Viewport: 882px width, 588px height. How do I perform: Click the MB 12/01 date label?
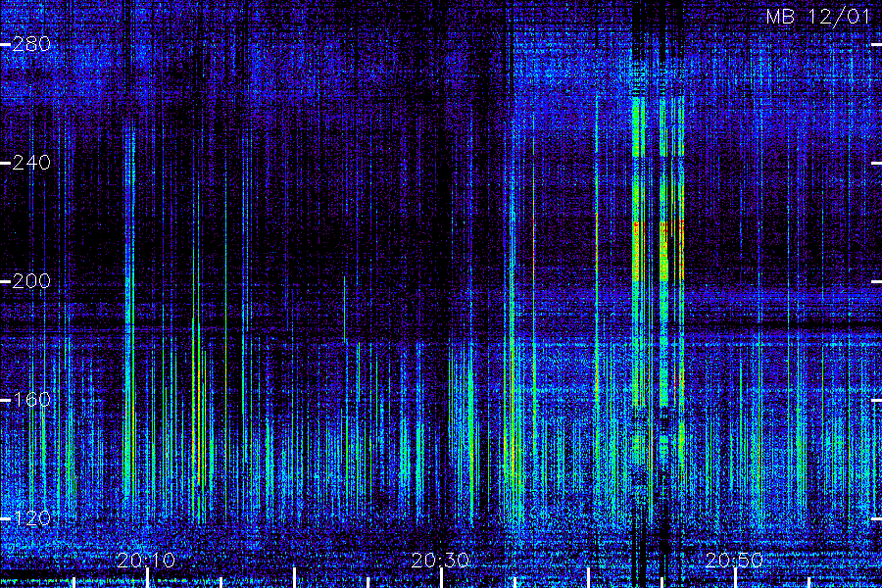pos(818,17)
